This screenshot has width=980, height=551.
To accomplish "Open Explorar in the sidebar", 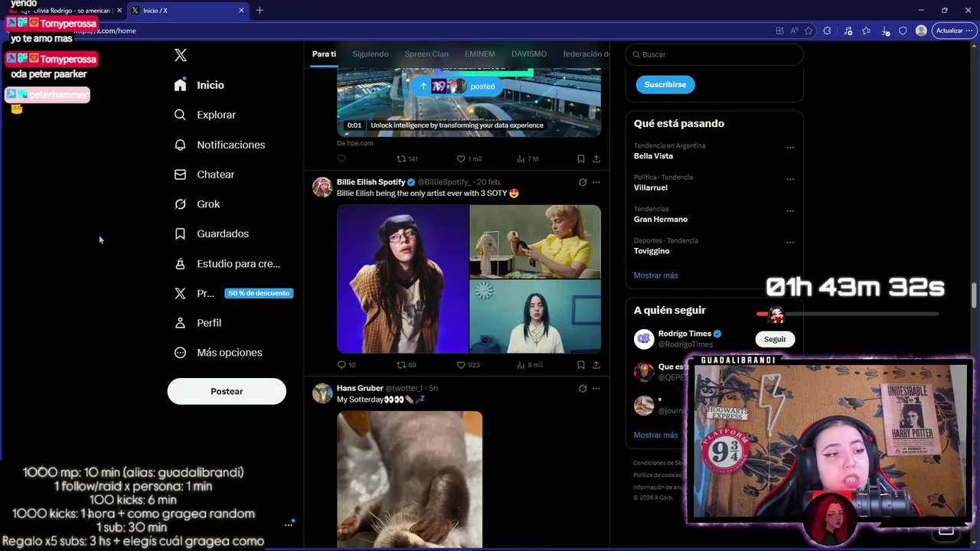I will click(x=204, y=115).
